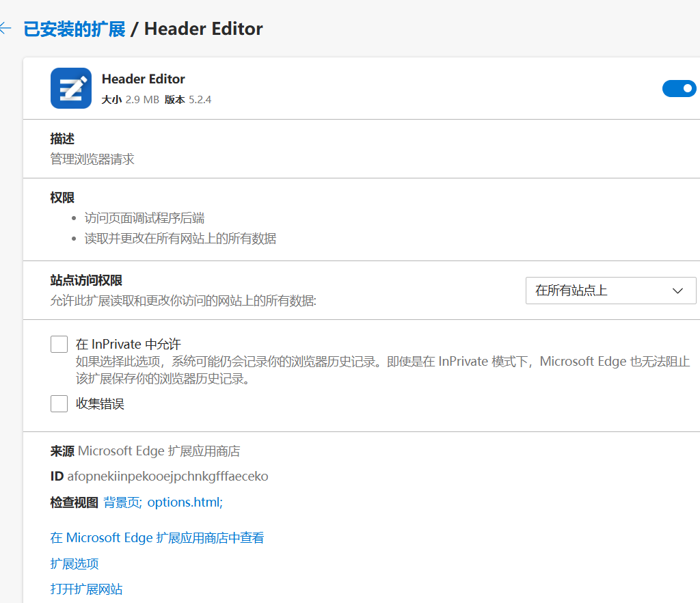Click the Header Editor extension logo

[71, 88]
